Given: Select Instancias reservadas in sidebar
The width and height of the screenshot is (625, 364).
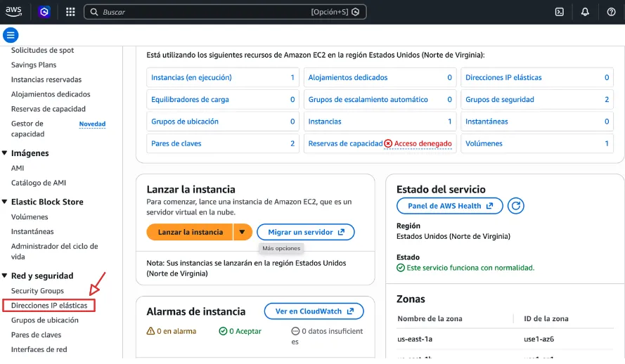Looking at the screenshot, I should pos(46,79).
